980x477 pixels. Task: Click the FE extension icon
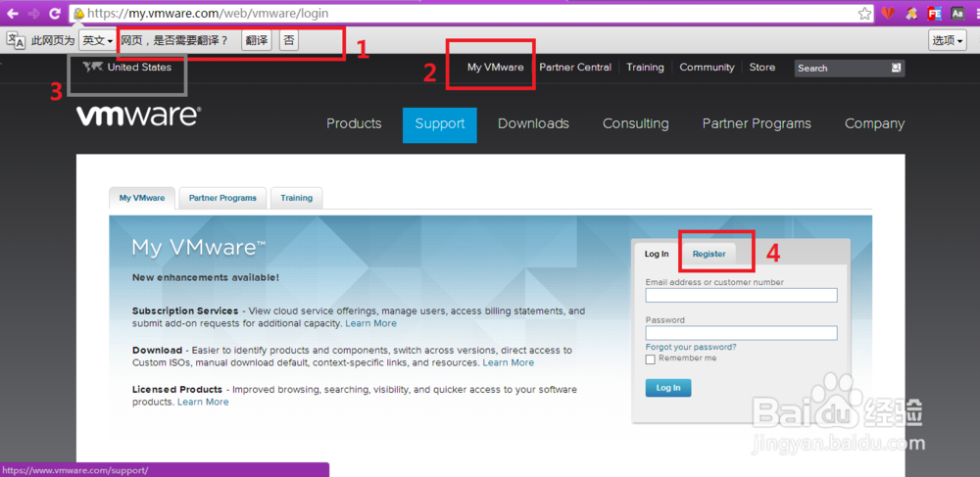pos(935,13)
